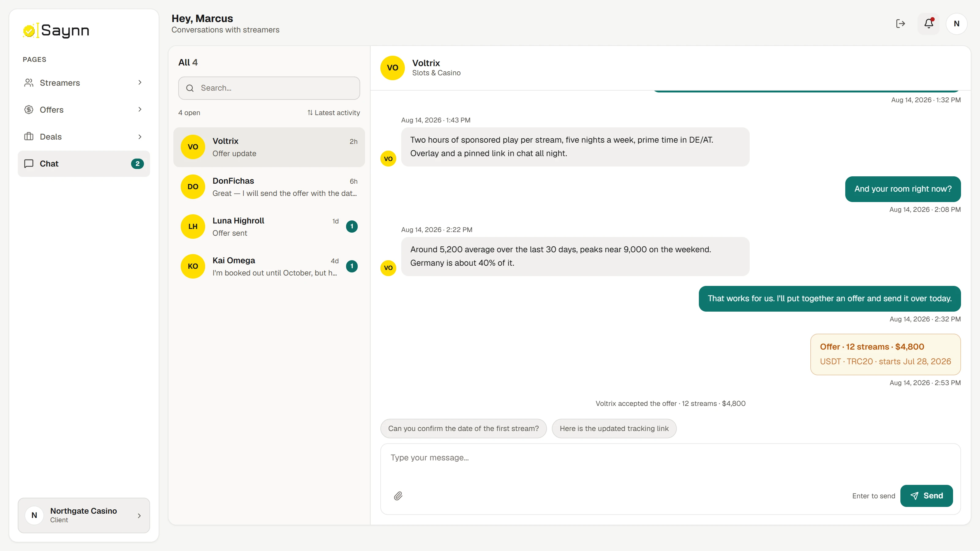Click 'Slots & Casino' subtitle
Screen dimensions: 980x551
click(x=436, y=73)
